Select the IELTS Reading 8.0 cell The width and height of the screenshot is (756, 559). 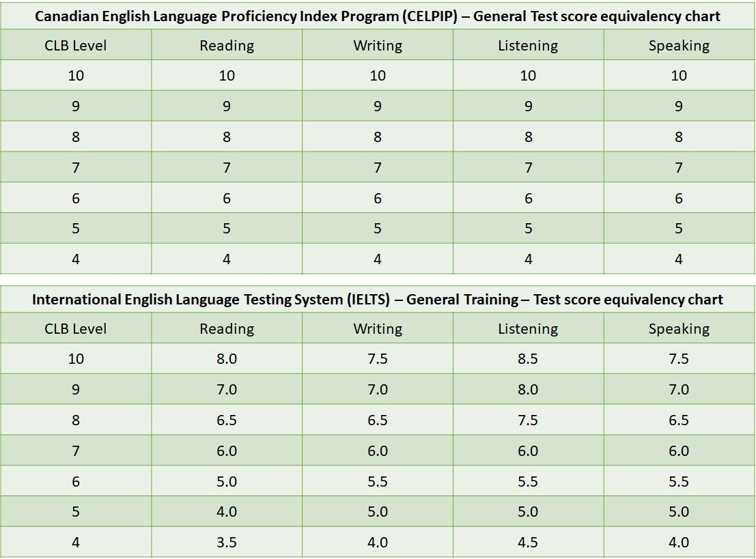coord(227,359)
